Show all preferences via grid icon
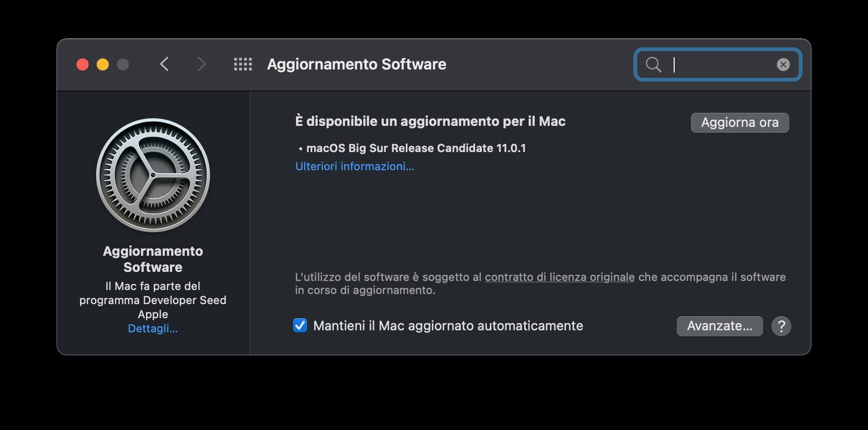This screenshot has width=868, height=430. pyautogui.click(x=243, y=64)
